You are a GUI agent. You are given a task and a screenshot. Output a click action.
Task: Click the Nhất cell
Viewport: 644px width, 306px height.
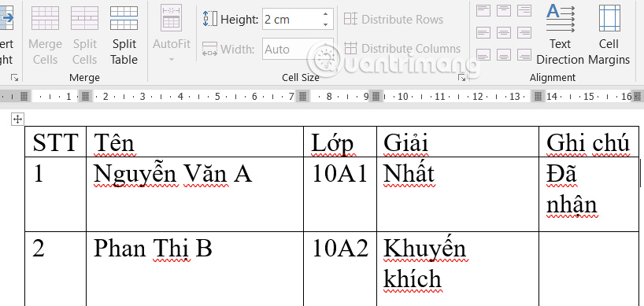click(457, 194)
